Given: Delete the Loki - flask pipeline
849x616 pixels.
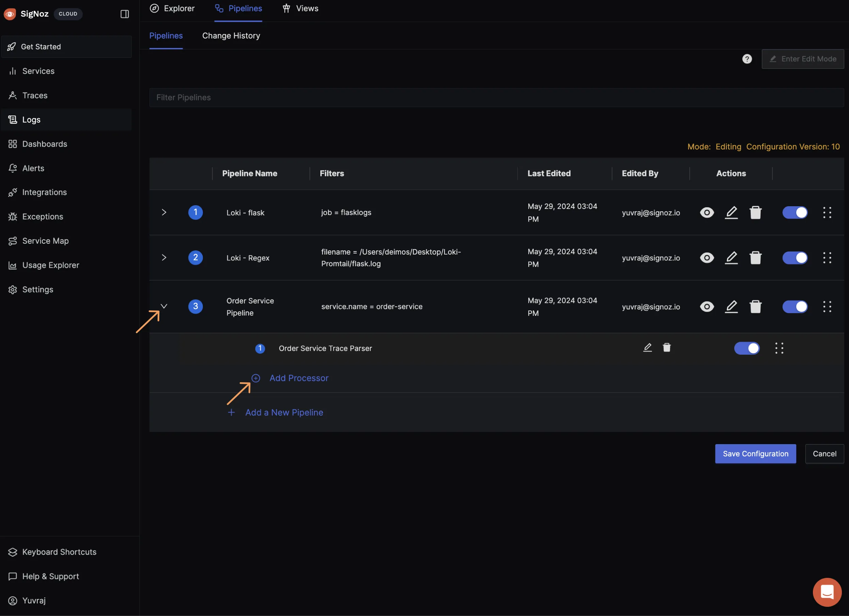Looking at the screenshot, I should 755,213.
